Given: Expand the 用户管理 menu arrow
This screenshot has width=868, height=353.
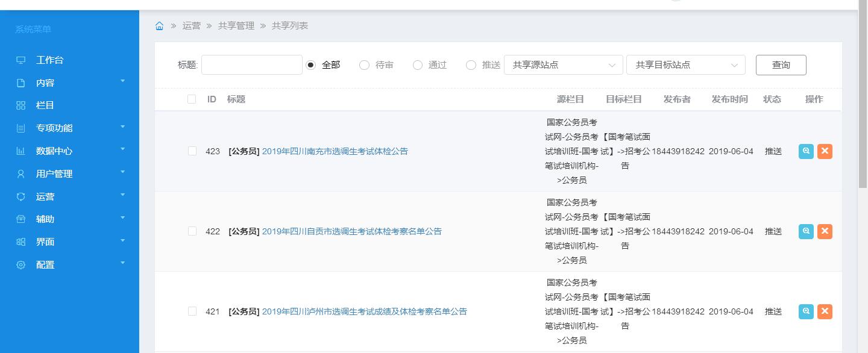Looking at the screenshot, I should [x=122, y=172].
